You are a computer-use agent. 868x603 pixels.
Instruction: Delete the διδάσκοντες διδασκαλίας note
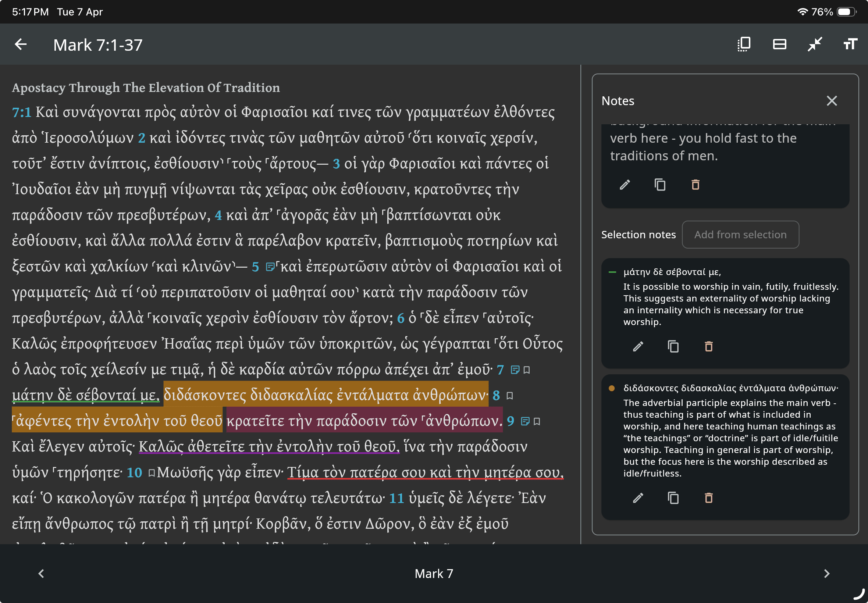click(708, 498)
